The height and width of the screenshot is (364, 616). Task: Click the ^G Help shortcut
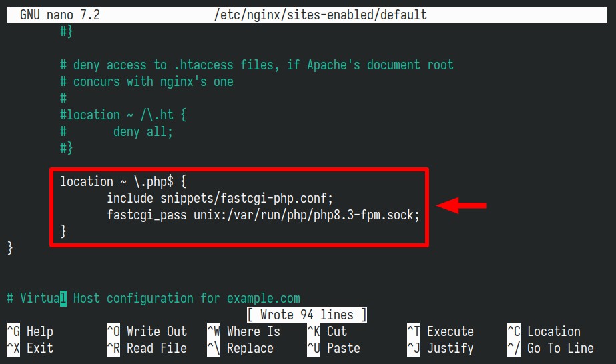click(30, 331)
